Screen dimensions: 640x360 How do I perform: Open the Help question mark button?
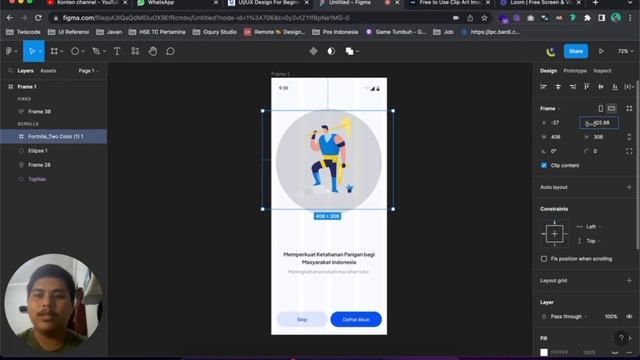[621, 338]
